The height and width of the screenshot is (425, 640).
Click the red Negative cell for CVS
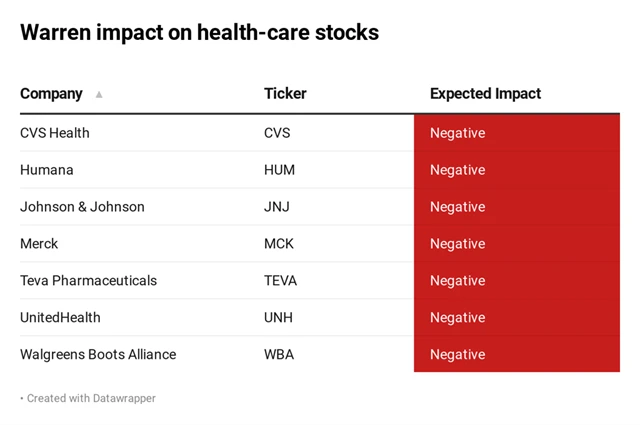pos(516,133)
